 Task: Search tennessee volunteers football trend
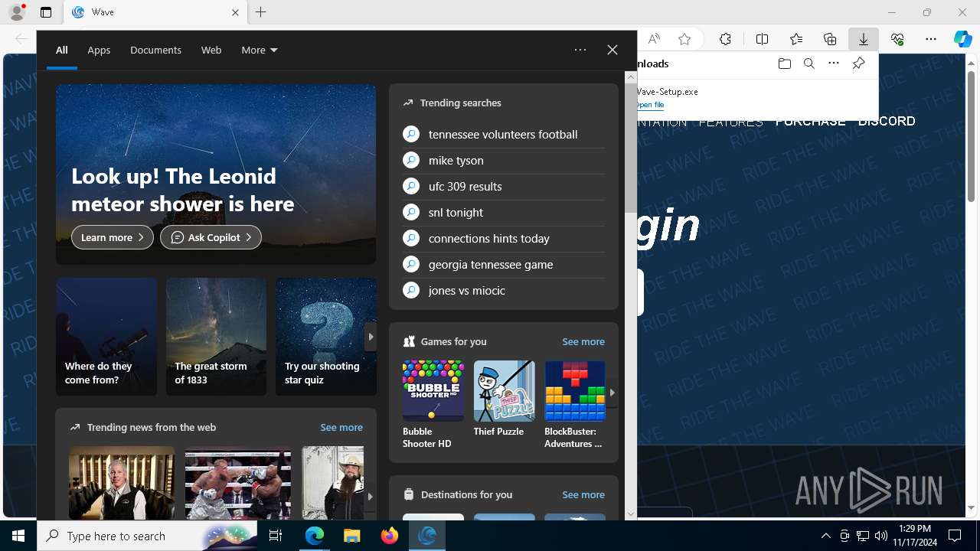click(504, 134)
